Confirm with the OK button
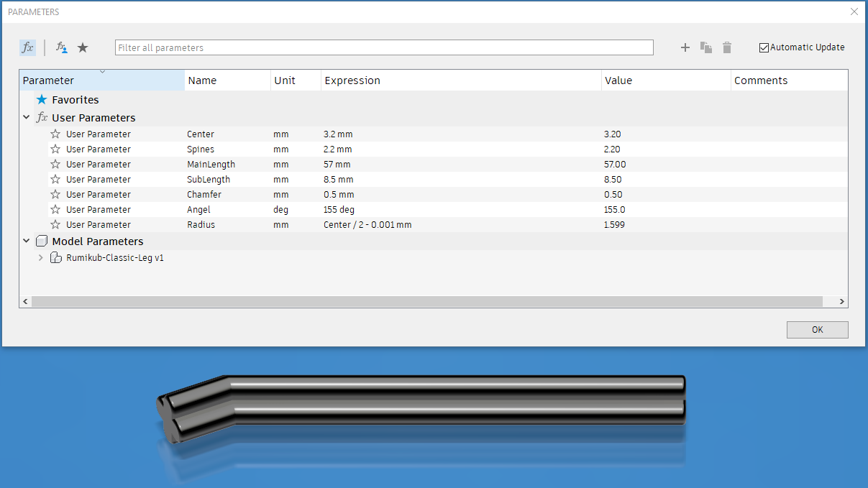This screenshot has width=868, height=488. [x=818, y=330]
